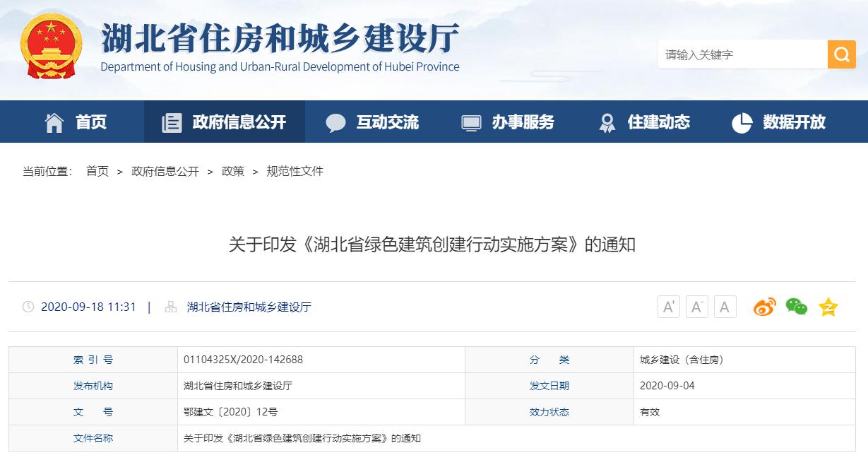This screenshot has width=868, height=472.
Task: Click the pie chart icon beside 数据开放
Action: [x=742, y=123]
